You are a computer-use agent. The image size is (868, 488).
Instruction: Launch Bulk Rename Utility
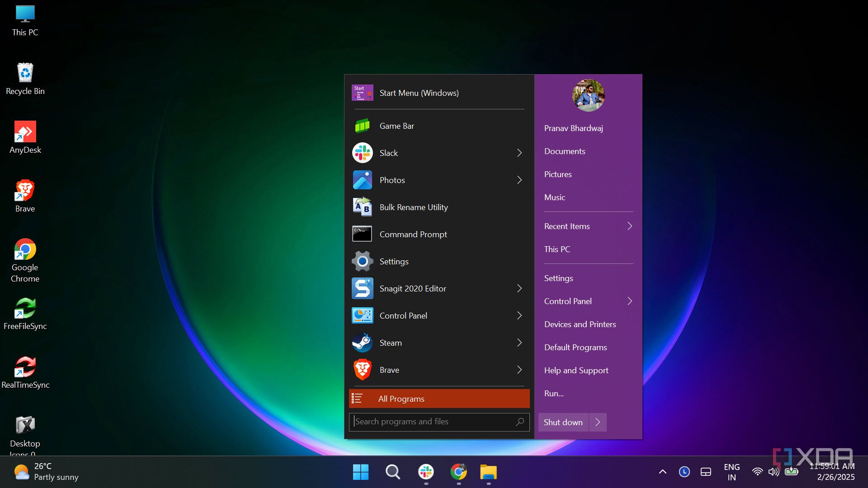click(413, 207)
